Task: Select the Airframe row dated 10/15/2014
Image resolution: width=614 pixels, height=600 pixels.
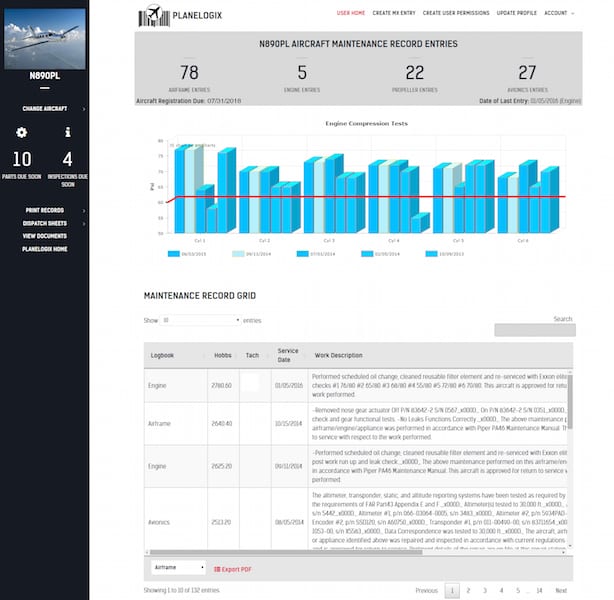Action: [x=356, y=424]
